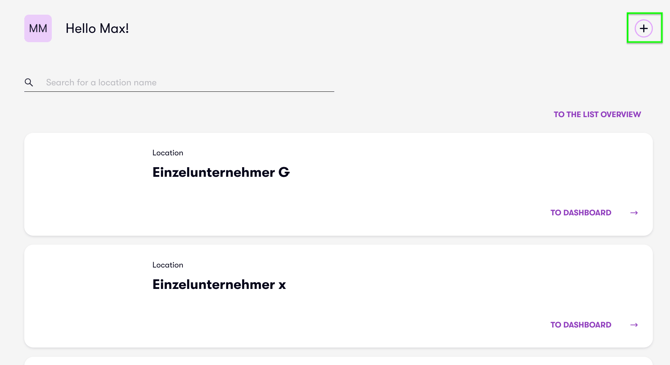Click the Location label above Einzelunternehmer G

click(x=168, y=153)
